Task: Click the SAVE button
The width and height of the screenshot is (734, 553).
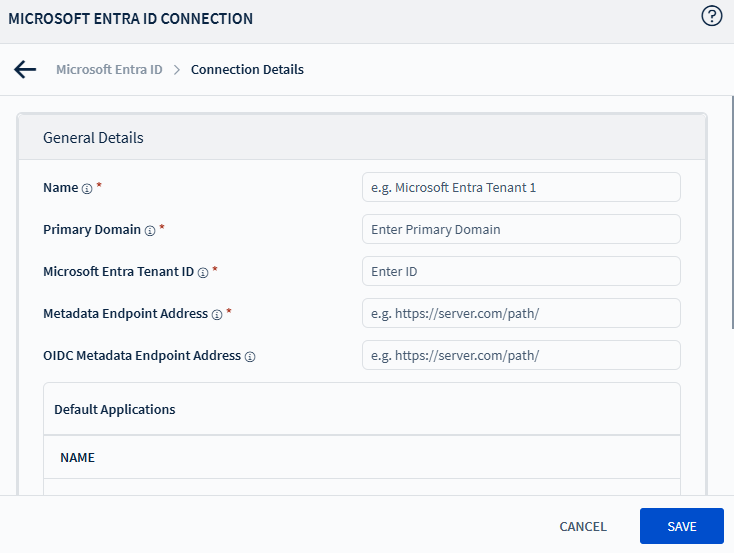Action: [681, 526]
